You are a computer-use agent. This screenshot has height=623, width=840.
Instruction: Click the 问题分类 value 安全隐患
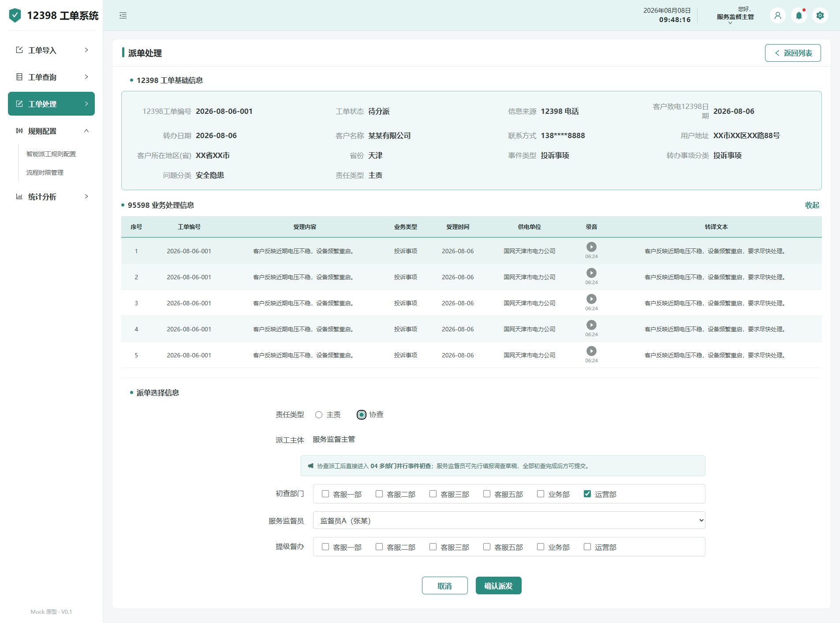(x=210, y=175)
